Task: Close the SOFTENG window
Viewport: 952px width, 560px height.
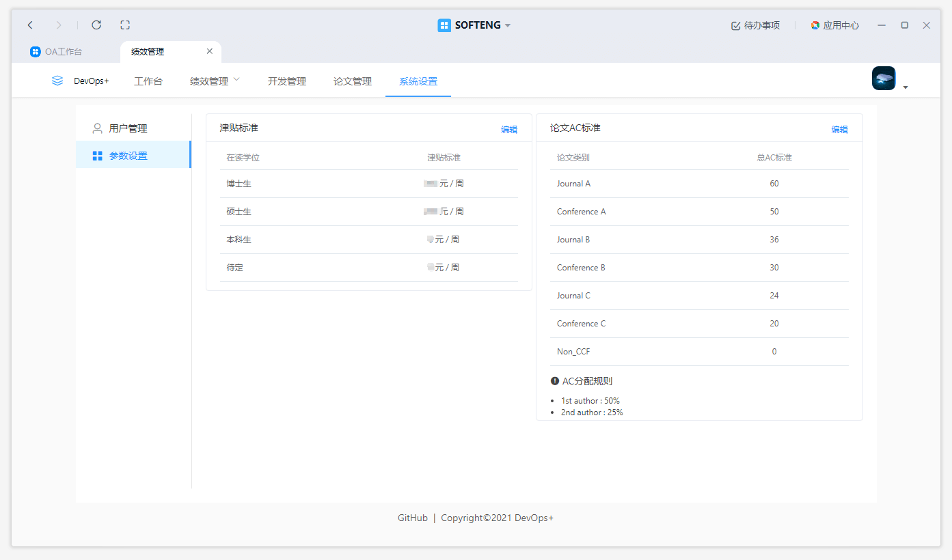Action: (x=927, y=25)
